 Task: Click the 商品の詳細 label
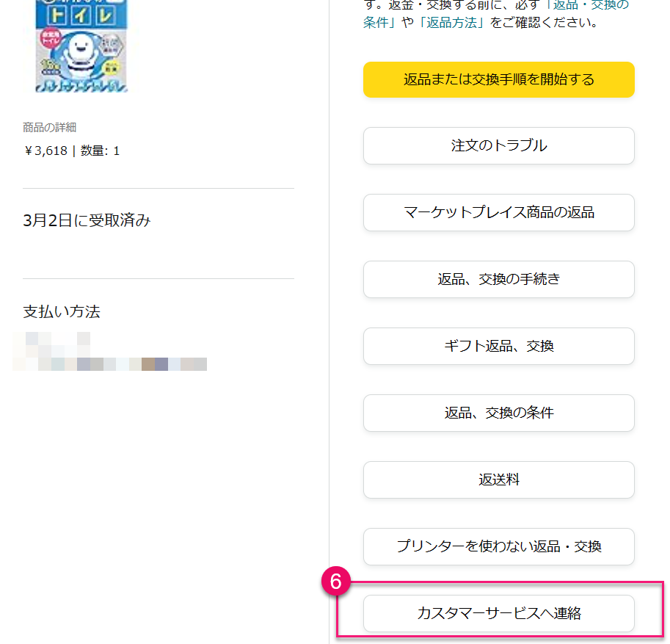click(x=49, y=128)
